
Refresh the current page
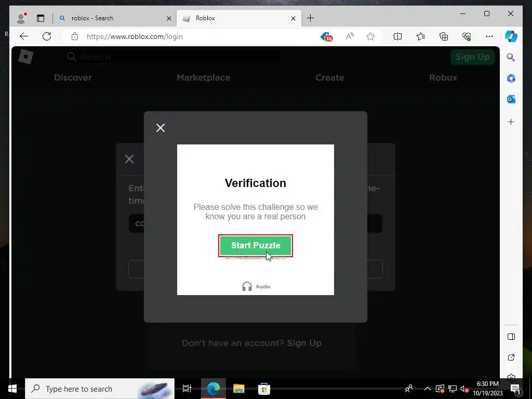click(x=47, y=36)
